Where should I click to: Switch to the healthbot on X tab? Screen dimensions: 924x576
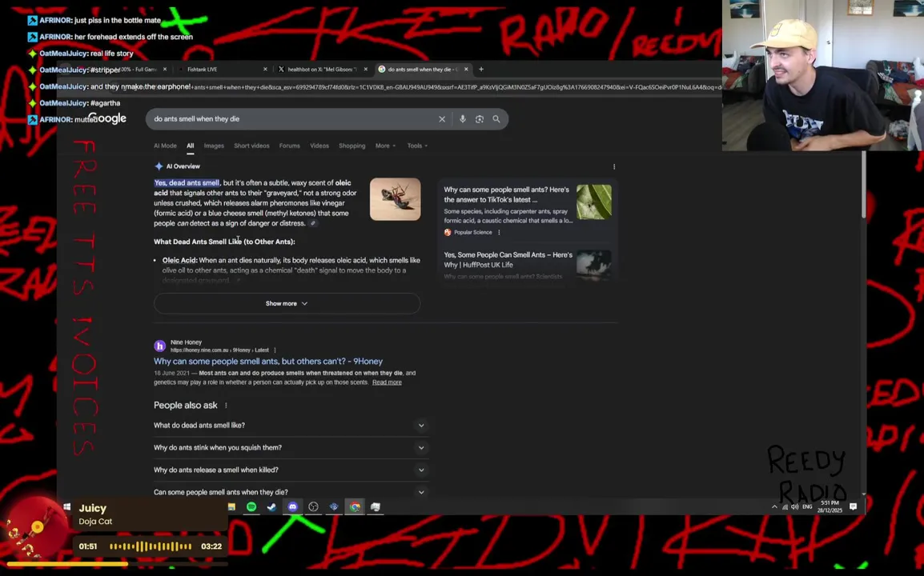pyautogui.click(x=321, y=69)
